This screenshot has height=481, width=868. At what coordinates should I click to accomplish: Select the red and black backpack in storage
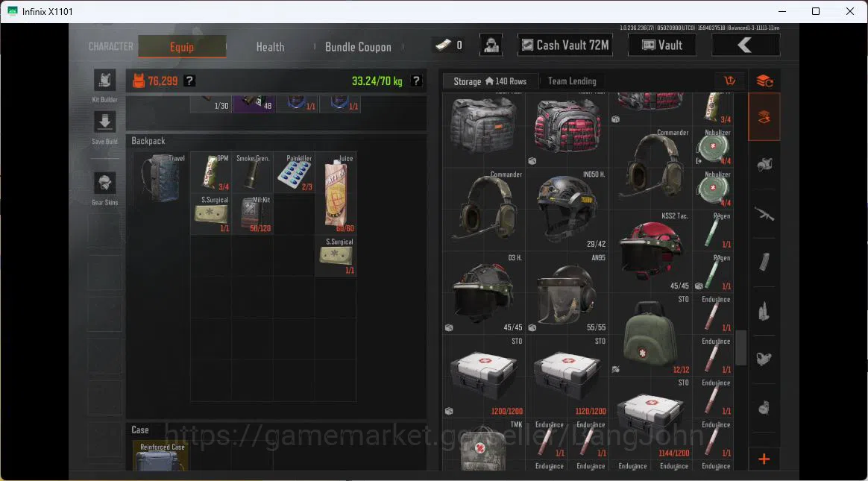tap(567, 128)
